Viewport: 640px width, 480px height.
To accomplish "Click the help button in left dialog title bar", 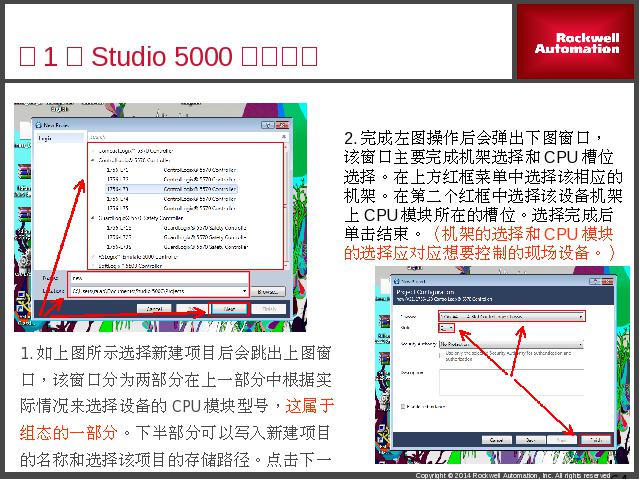I will tap(267, 125).
